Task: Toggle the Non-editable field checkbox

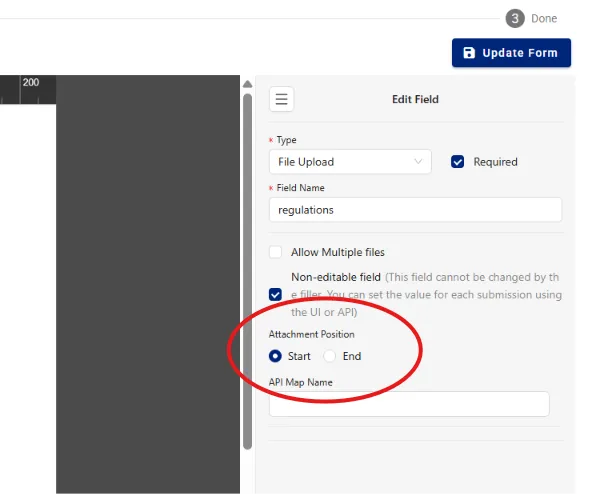Action: point(275,294)
